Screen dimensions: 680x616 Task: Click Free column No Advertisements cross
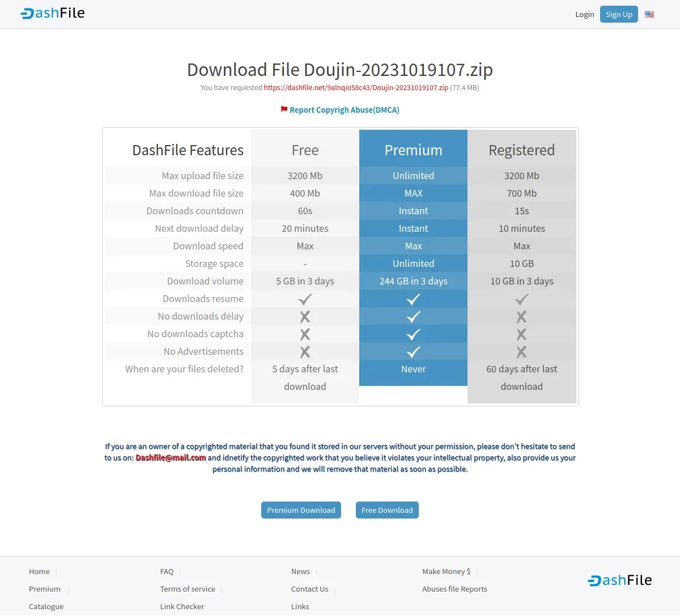click(x=305, y=351)
